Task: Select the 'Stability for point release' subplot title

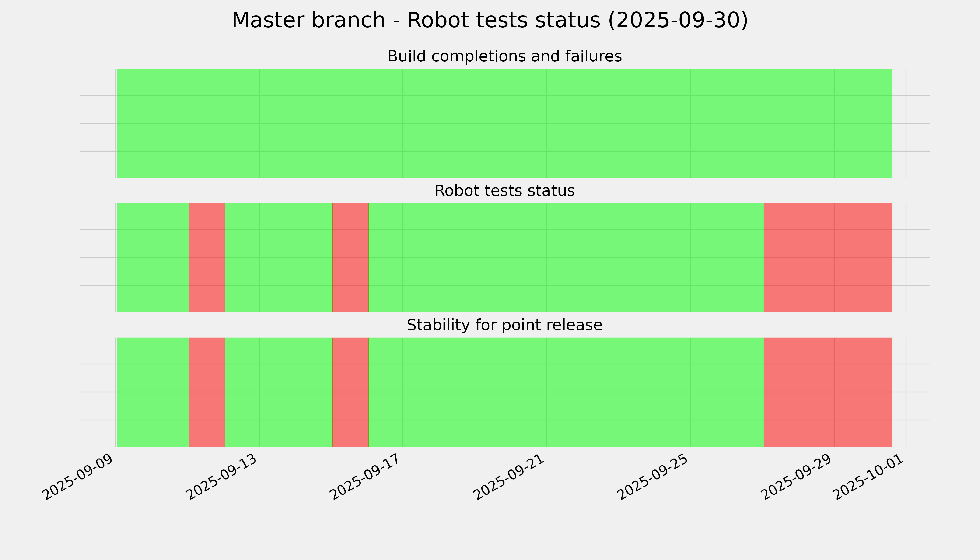Action: point(504,325)
